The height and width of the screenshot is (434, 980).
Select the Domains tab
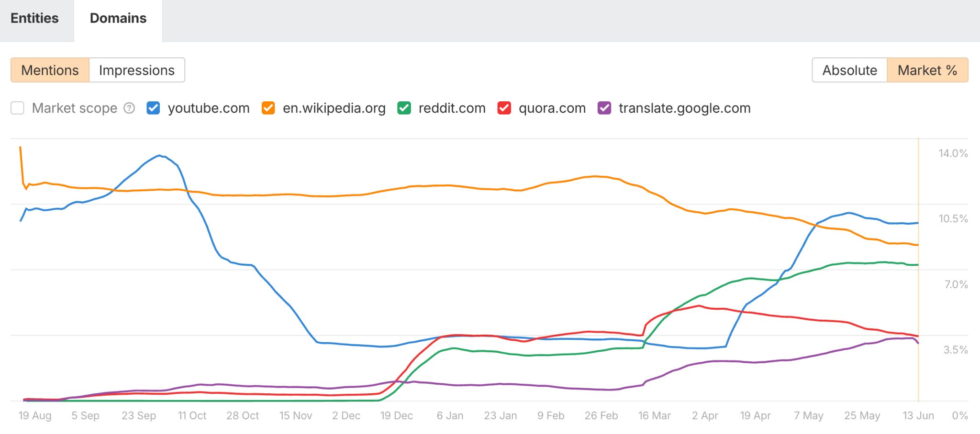117,18
